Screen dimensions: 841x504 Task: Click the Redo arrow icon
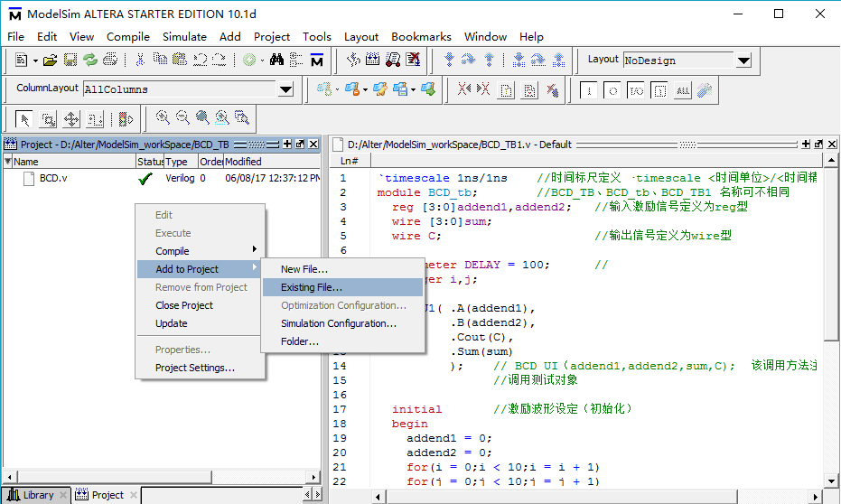(x=219, y=60)
